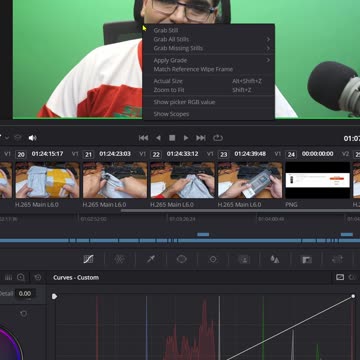Open the Key palette icon
The image size is (360, 360).
(x=306, y=259)
